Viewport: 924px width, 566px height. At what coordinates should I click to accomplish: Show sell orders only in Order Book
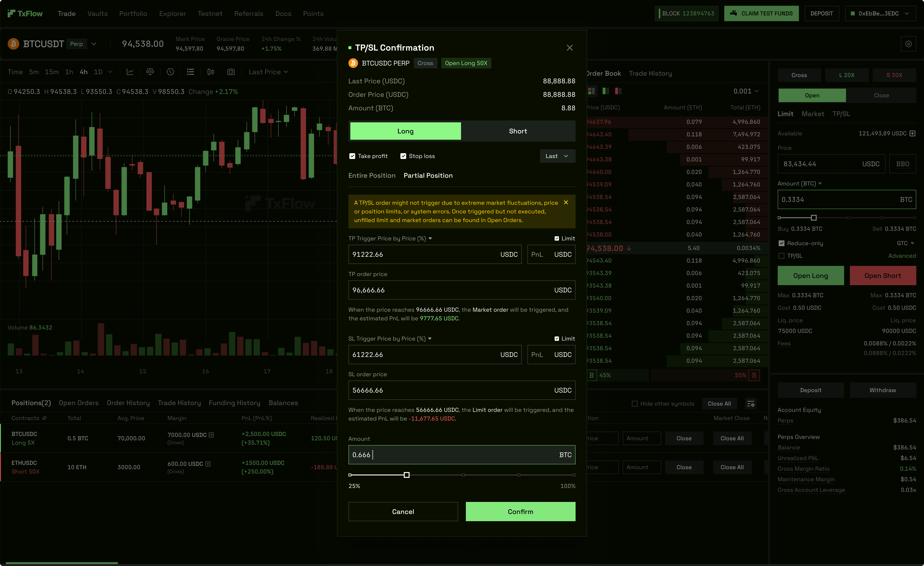pyautogui.click(x=618, y=91)
